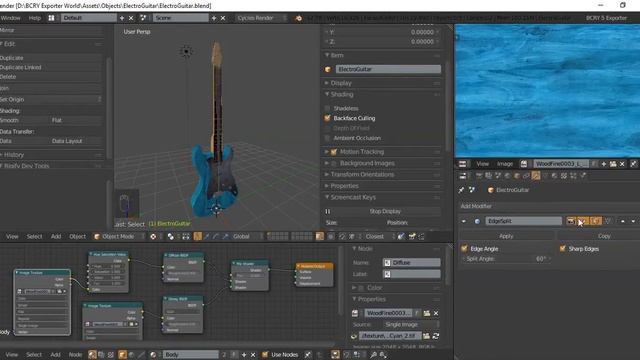The width and height of the screenshot is (640, 360).
Task: Click the Delete button in tool shelf
Action: (51, 77)
